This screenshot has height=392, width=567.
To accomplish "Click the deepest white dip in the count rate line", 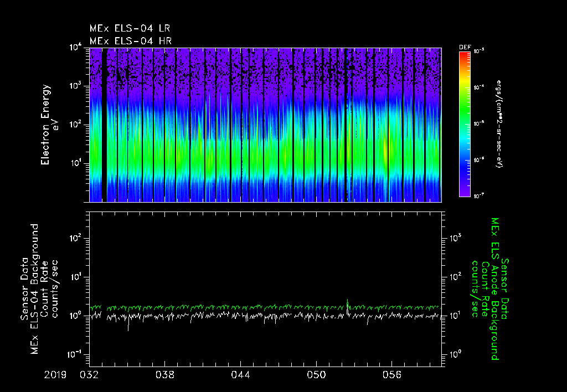I will tap(128, 330).
